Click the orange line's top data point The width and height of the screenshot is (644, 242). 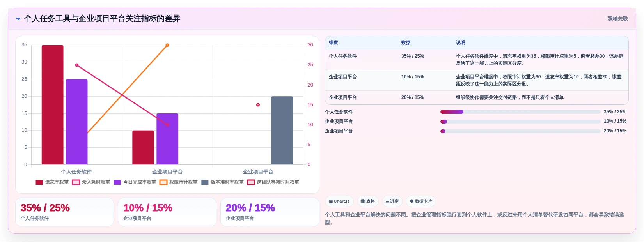167,45
